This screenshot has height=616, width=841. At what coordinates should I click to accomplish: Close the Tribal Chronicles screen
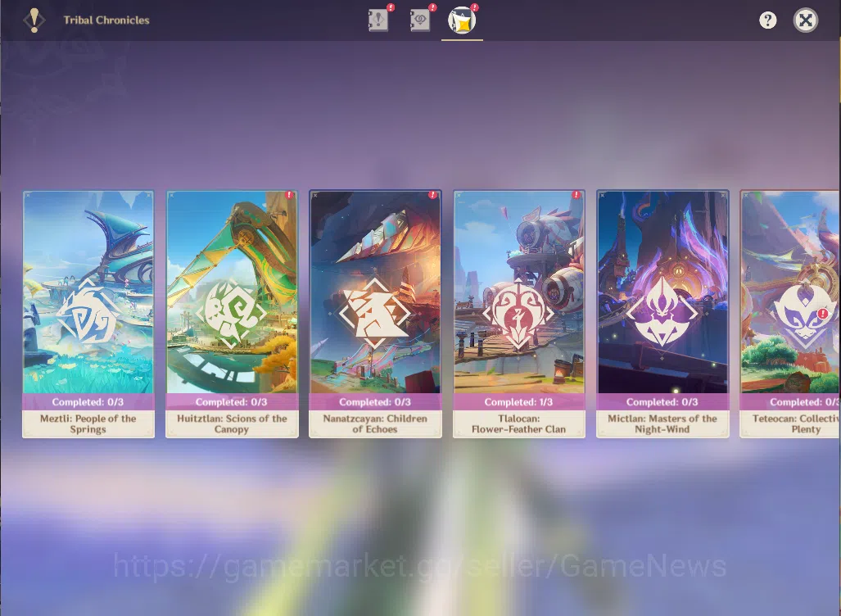(x=805, y=20)
